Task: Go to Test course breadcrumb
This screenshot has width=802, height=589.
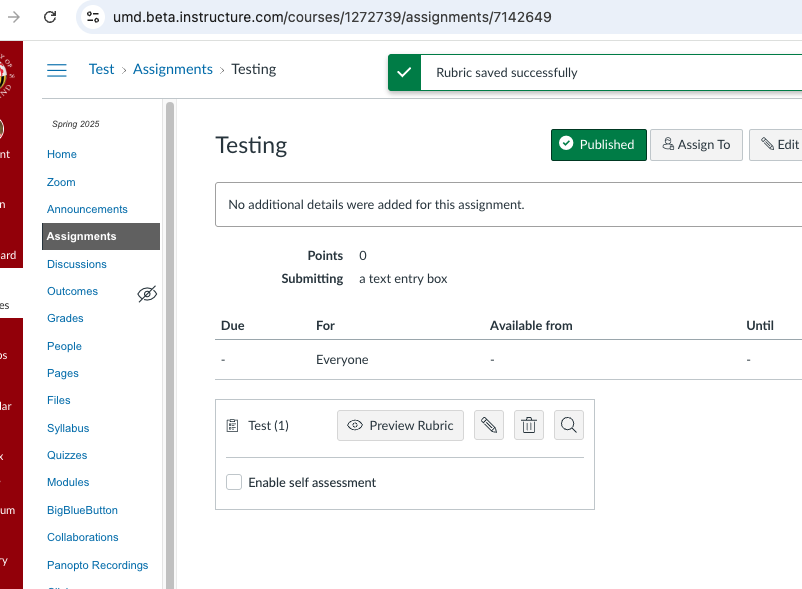Action: (101, 69)
